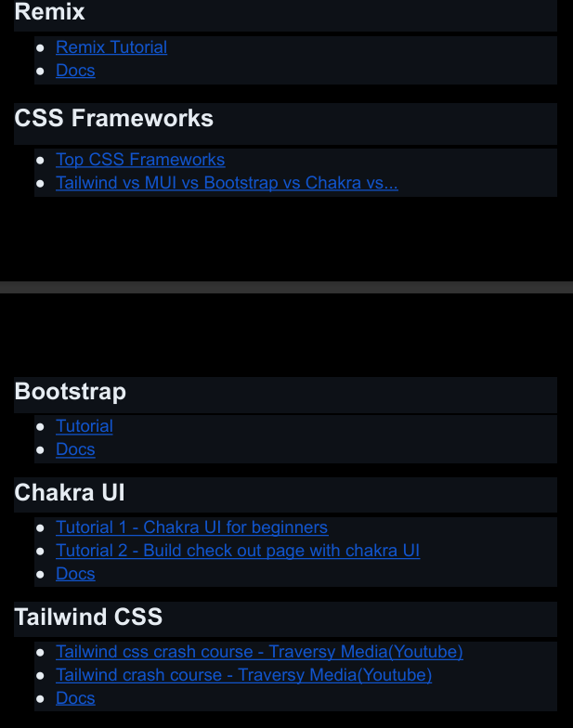Click Tailwind vs MUI vs Bootstrap link

227,183
